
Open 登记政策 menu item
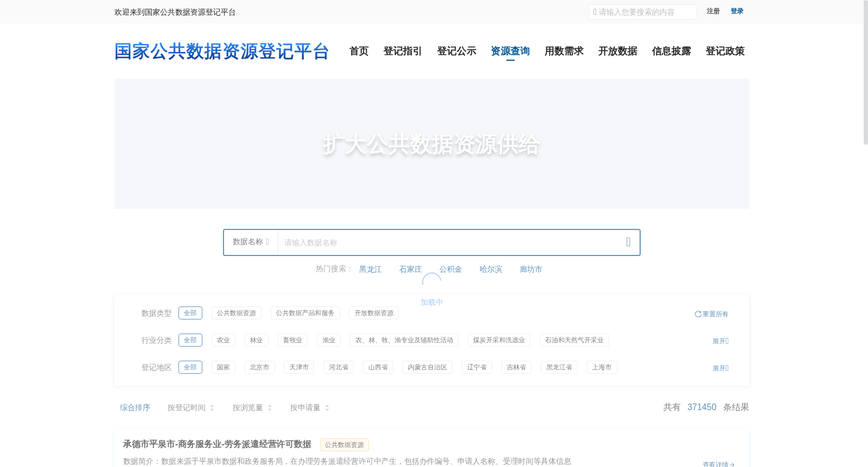coord(725,51)
